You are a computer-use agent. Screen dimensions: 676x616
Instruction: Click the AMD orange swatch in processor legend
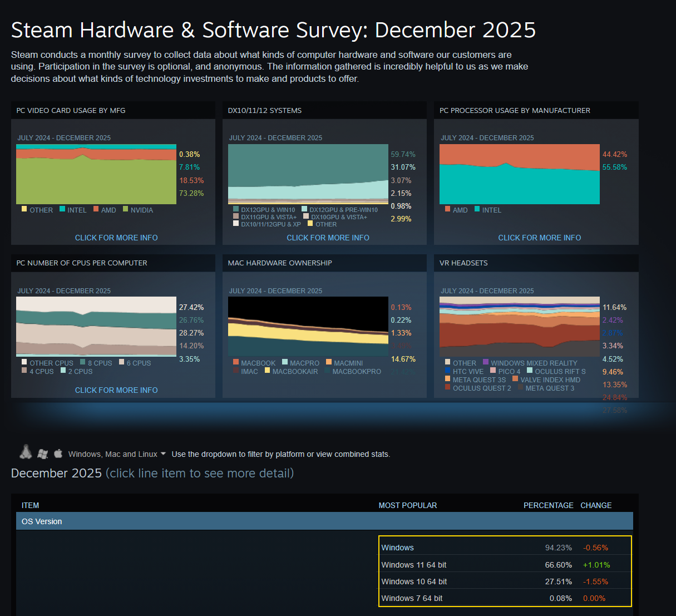click(x=447, y=209)
